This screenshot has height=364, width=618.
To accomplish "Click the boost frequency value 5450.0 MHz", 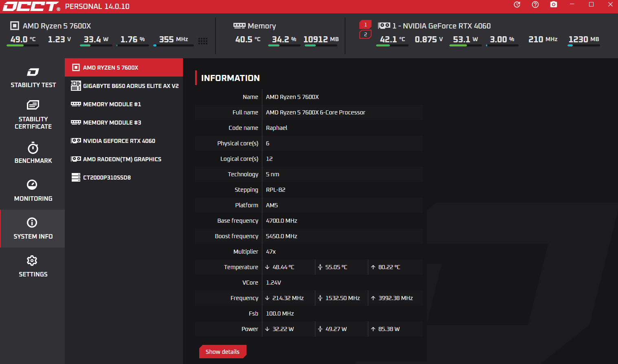I will tap(282, 236).
